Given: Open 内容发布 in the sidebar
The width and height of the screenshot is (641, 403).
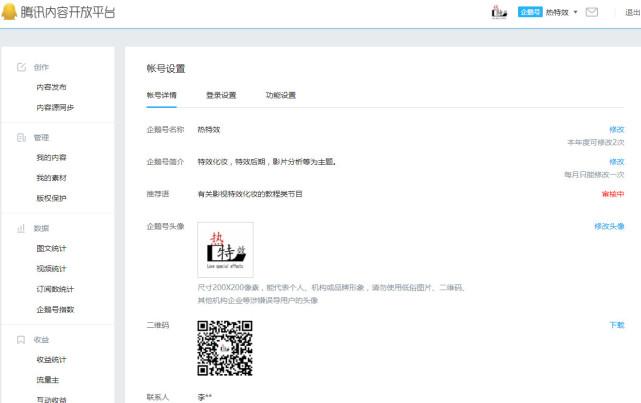Looking at the screenshot, I should (51, 87).
